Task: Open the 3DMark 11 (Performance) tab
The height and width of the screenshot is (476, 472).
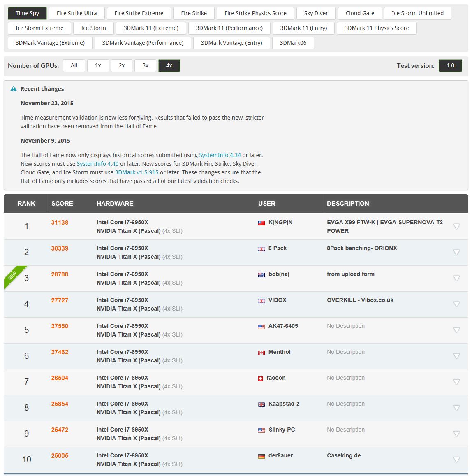Action: pos(229,28)
